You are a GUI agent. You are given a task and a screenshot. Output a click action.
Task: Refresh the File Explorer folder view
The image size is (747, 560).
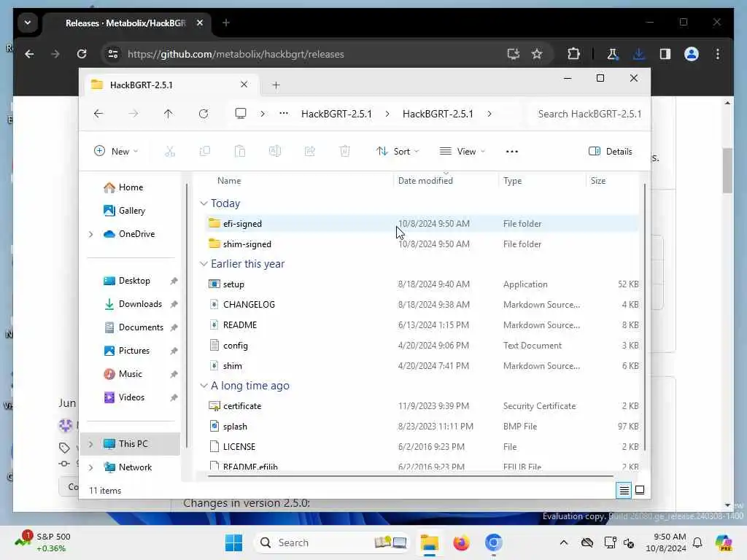tap(204, 114)
